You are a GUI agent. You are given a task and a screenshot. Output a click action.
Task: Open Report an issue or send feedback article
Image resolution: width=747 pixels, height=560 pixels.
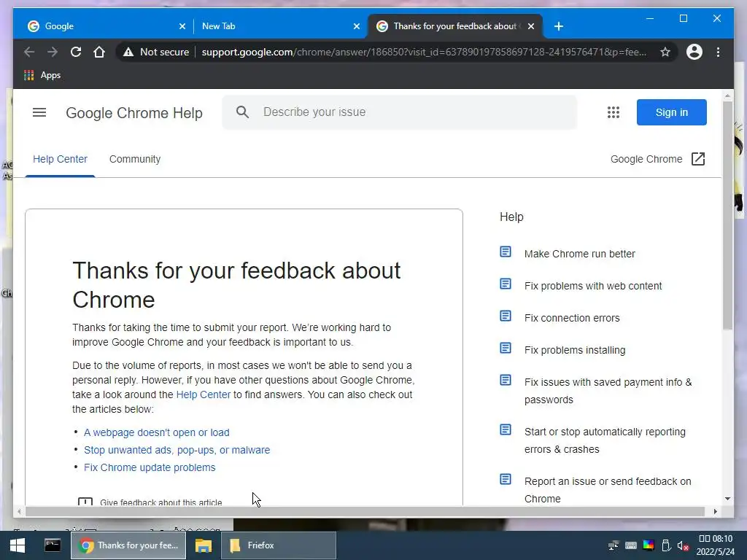coord(608,490)
